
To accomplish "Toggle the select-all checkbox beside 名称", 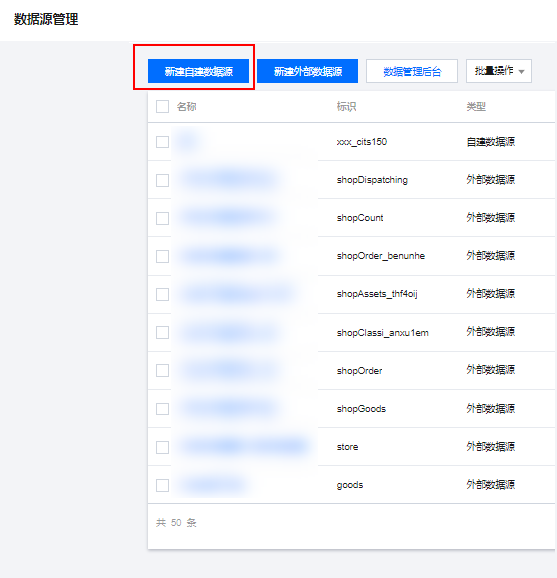I will click(162, 107).
